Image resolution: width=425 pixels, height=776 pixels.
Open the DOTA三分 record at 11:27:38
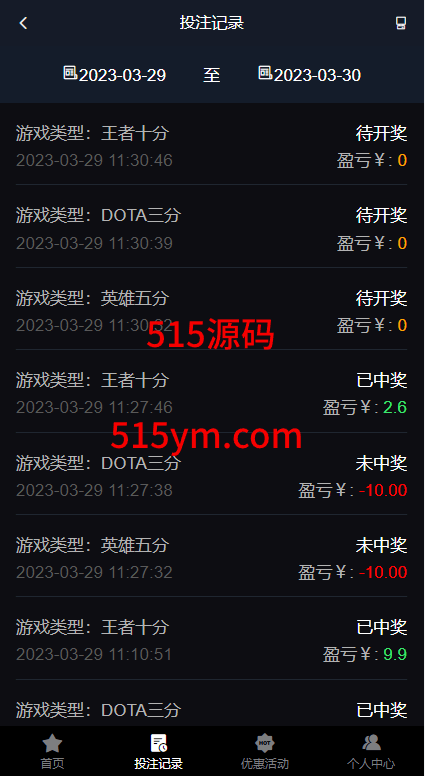click(x=211, y=474)
